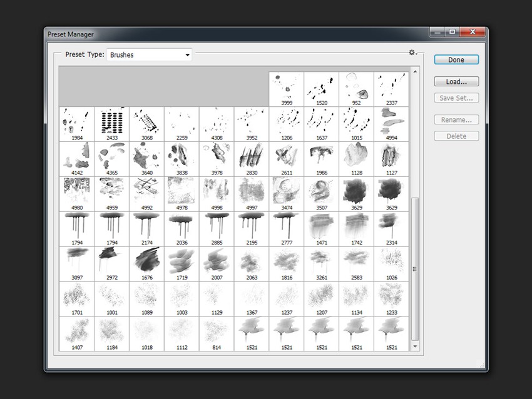Select the faint scatter brush 814

(217, 333)
